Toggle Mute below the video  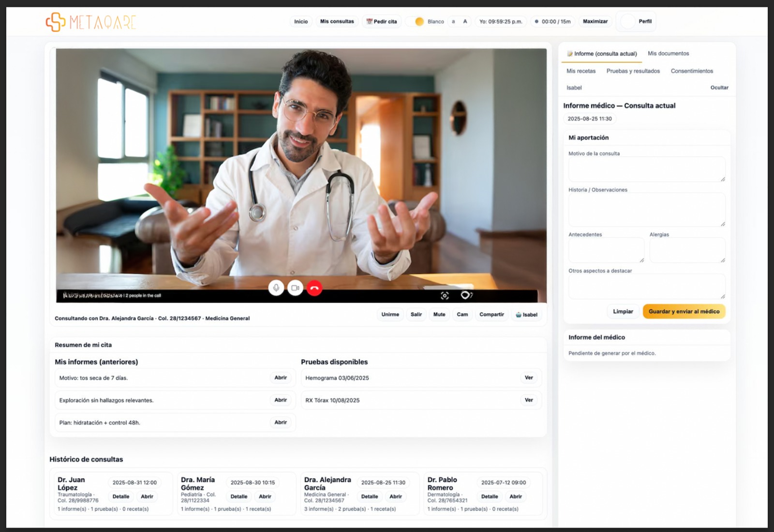pos(439,315)
